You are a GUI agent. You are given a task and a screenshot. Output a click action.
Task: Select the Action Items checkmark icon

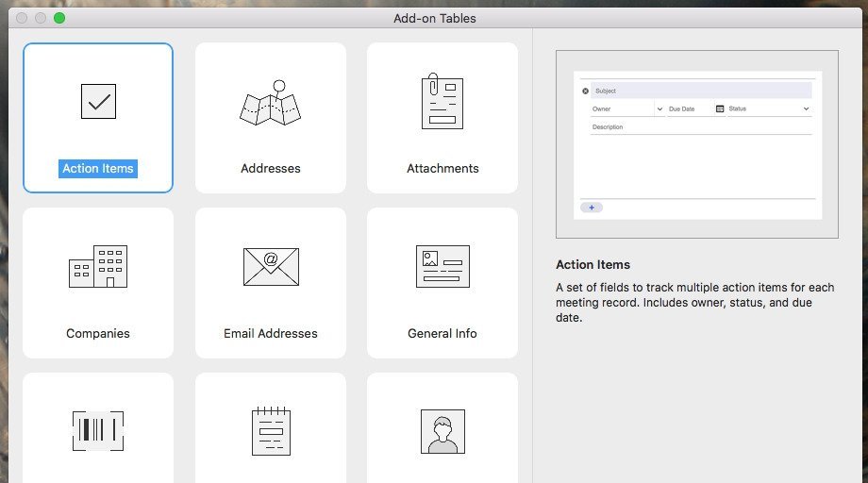coord(98,101)
